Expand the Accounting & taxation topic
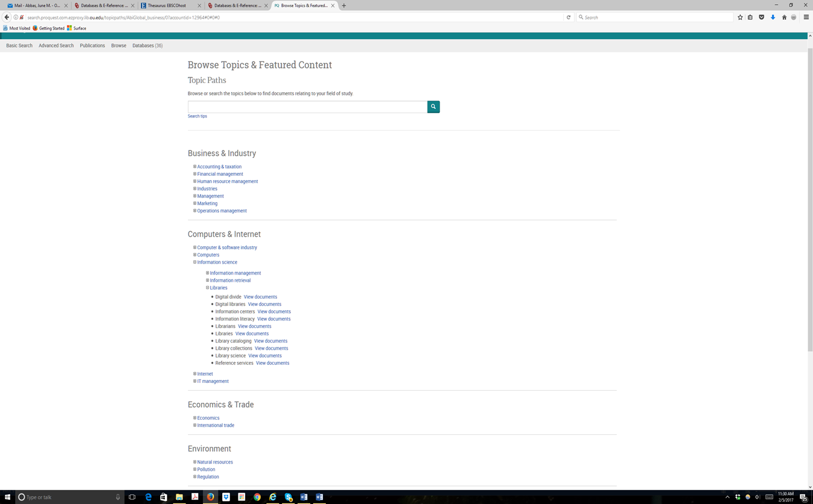 [x=195, y=167]
